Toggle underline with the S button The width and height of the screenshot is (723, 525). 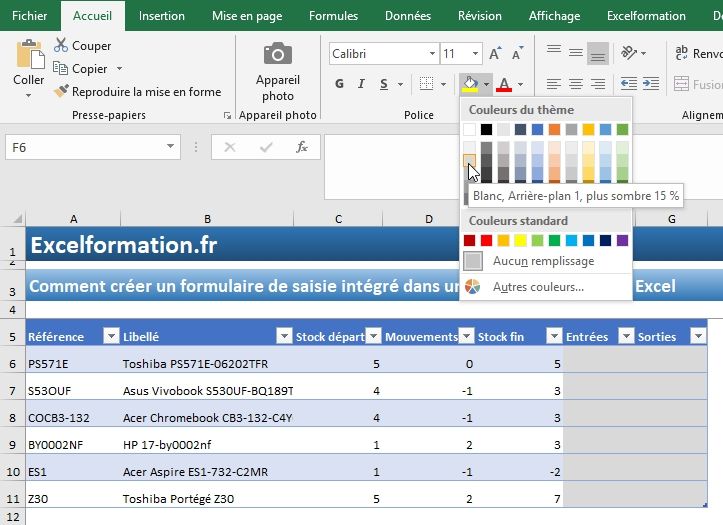coord(384,84)
